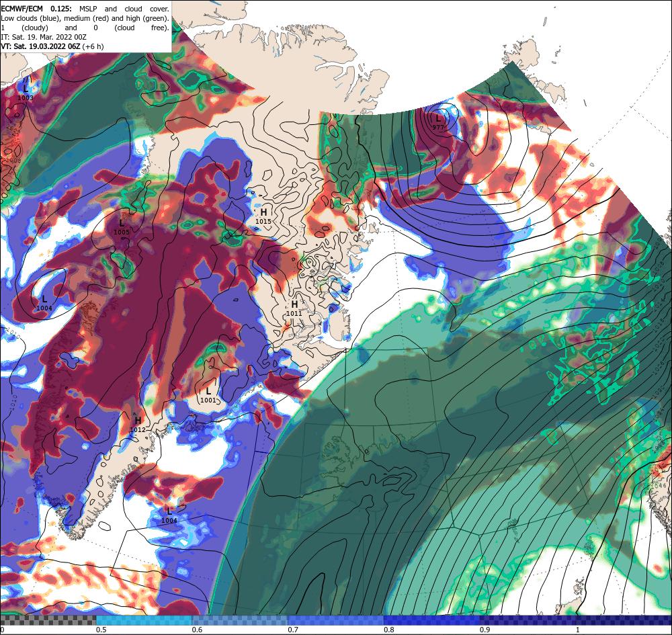Click the 0.8 color scale label
672x635 pixels.
click(389, 630)
